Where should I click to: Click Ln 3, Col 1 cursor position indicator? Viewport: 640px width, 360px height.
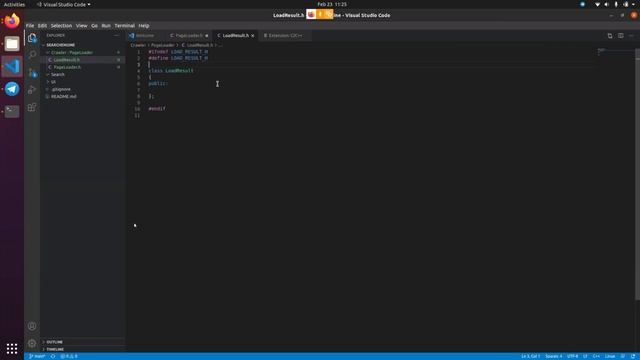point(530,356)
